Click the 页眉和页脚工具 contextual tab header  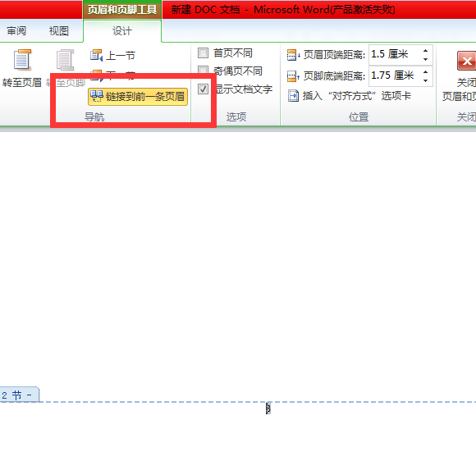tap(122, 9)
